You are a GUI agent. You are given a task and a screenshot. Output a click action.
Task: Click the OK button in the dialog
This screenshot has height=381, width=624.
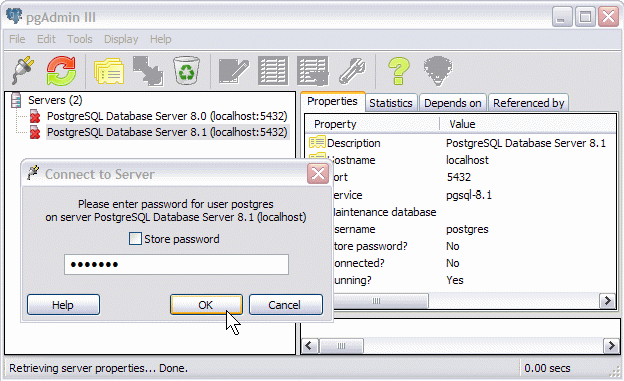click(x=206, y=305)
